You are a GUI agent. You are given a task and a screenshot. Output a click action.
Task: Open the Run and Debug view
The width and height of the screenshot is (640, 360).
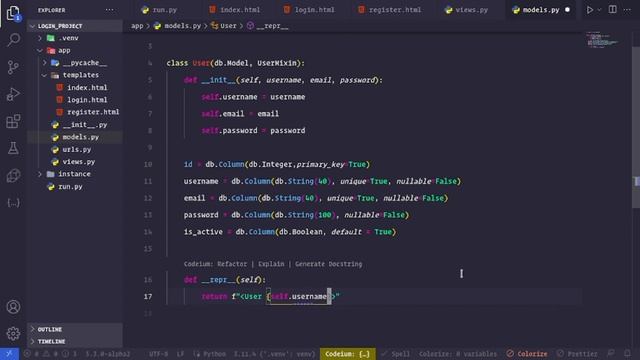click(x=13, y=94)
